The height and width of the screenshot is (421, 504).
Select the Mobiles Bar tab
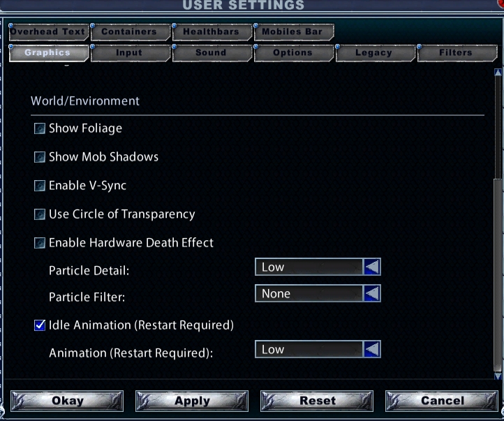pyautogui.click(x=294, y=32)
